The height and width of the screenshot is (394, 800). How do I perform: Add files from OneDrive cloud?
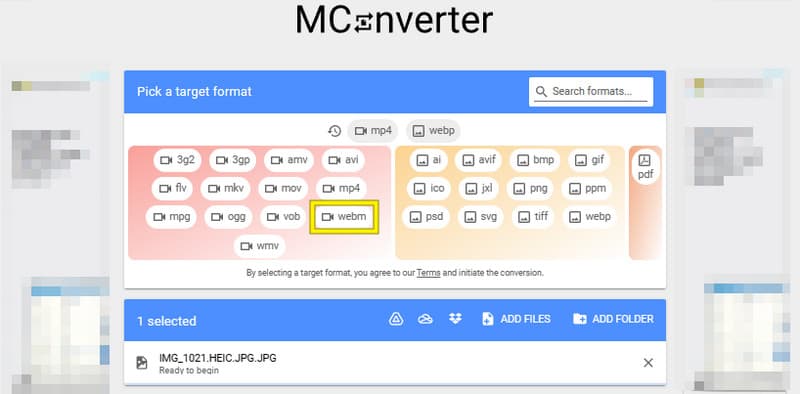(x=425, y=319)
